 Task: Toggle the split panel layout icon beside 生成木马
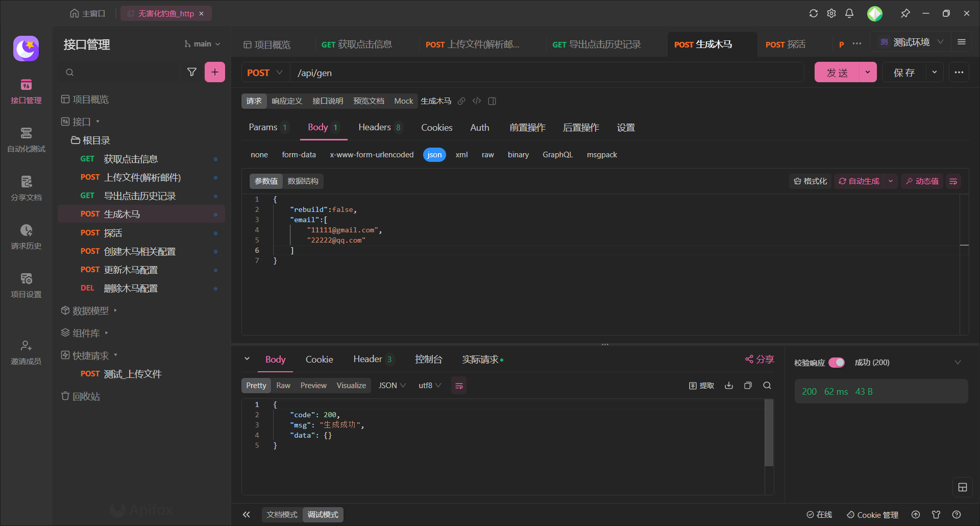click(492, 101)
